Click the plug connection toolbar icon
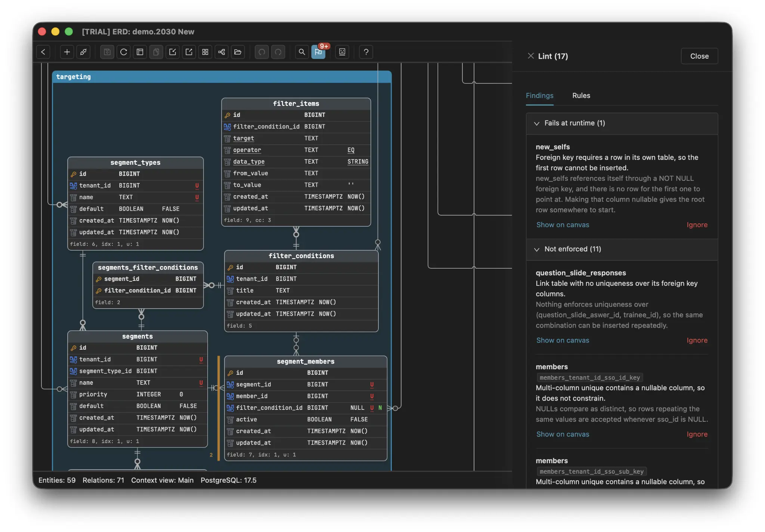 click(x=83, y=52)
